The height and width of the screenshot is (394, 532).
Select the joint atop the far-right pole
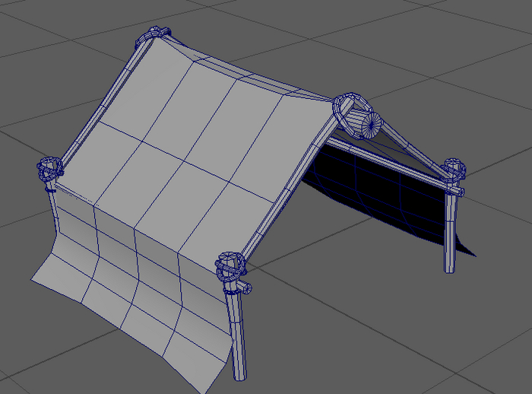pos(454,169)
